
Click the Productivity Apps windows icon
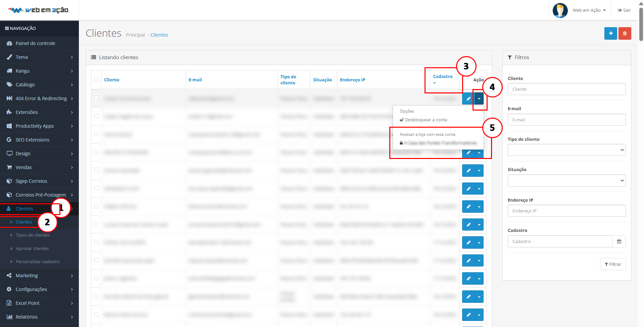pos(9,126)
